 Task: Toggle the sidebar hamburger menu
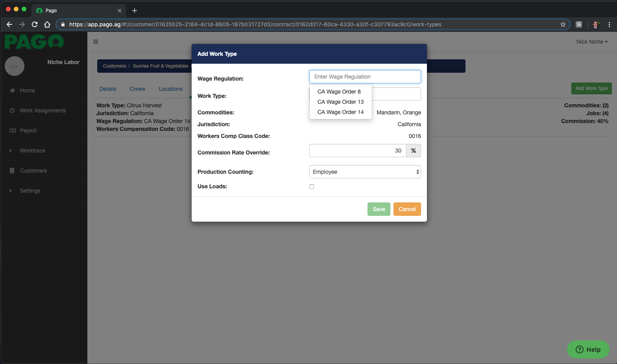coord(96,42)
